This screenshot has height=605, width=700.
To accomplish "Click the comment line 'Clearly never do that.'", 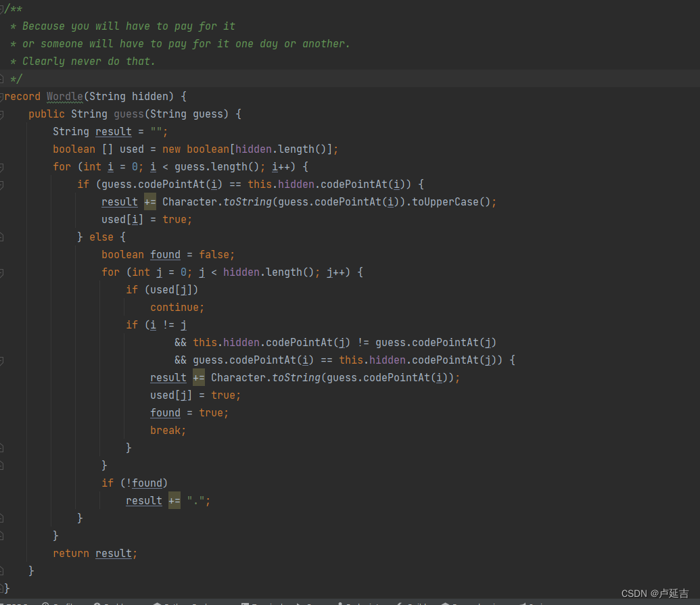I will coord(89,61).
